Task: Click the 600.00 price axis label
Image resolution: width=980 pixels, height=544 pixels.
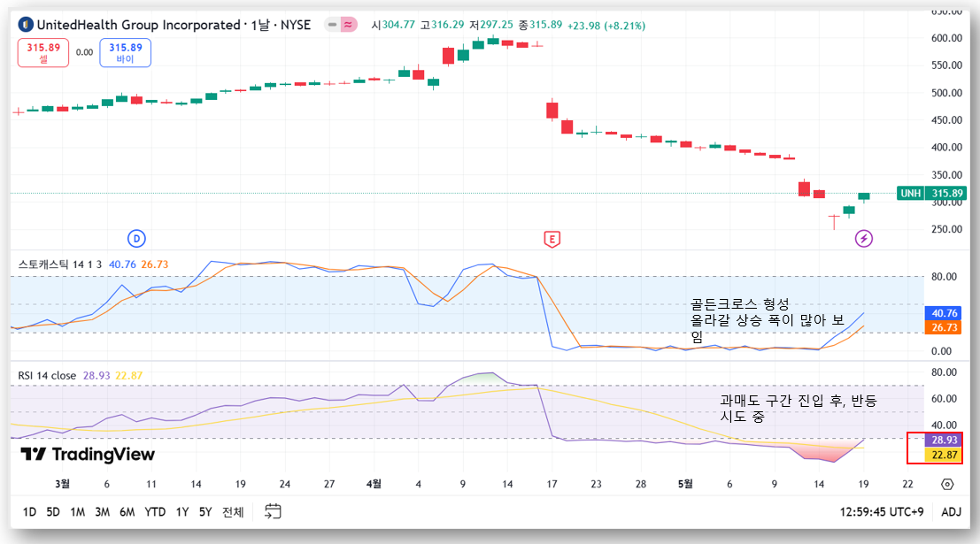Action: [946, 38]
